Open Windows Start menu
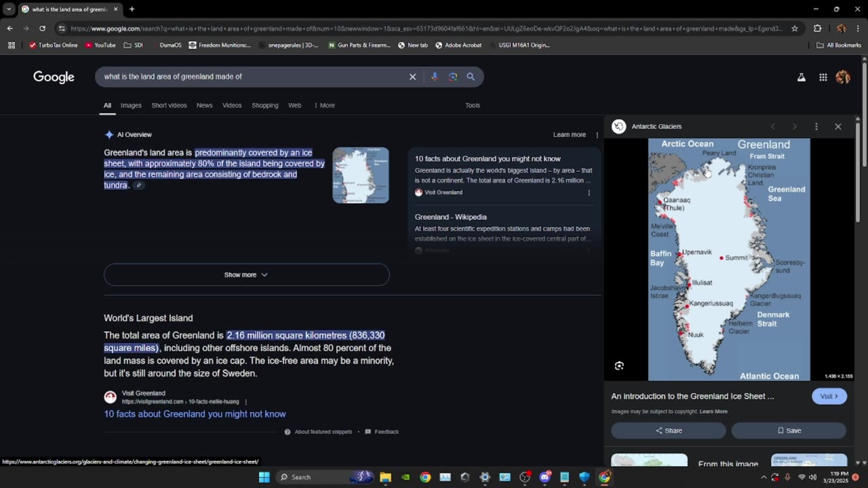The width and height of the screenshot is (868, 488). [x=264, y=477]
